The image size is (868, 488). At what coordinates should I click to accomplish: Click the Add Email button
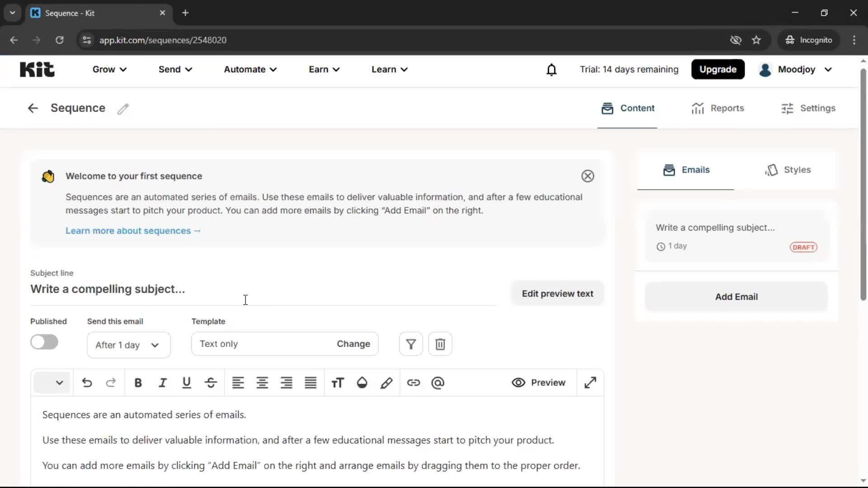coord(736,296)
